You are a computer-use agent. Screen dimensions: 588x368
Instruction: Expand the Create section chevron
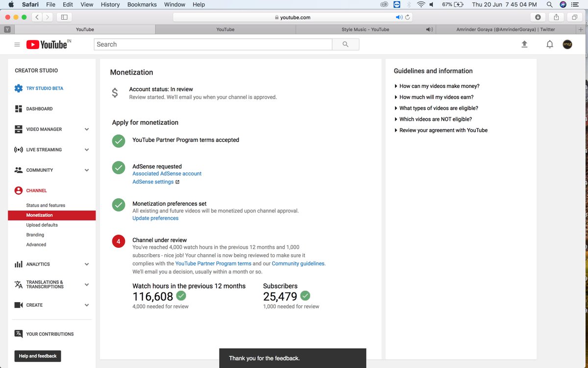click(87, 305)
